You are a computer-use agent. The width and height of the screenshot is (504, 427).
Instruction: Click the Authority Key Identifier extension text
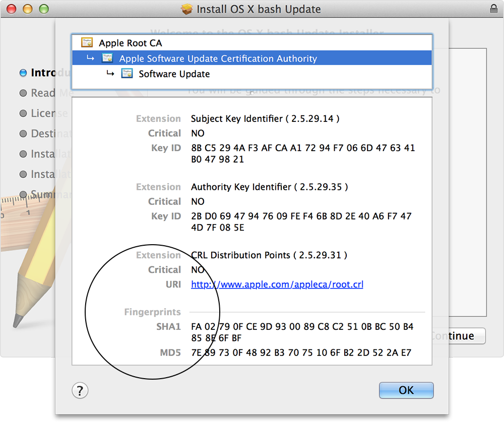269,187
